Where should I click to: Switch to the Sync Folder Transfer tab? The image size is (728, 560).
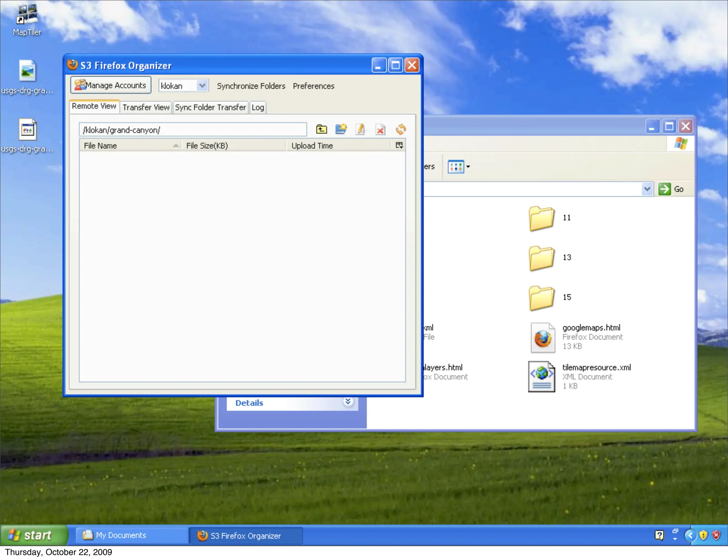210,107
